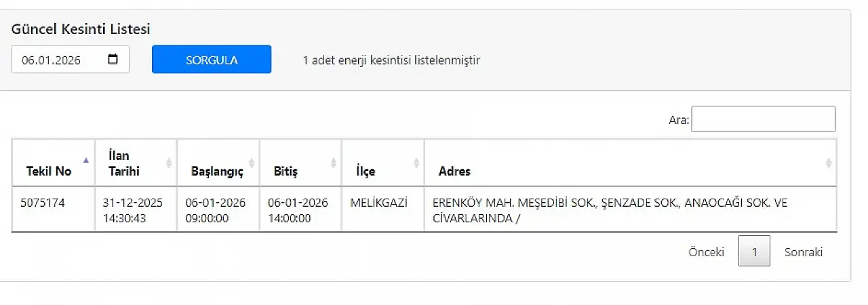Click the Başlangıç column sort arrows
Screen dimensions: 868x305
point(252,163)
